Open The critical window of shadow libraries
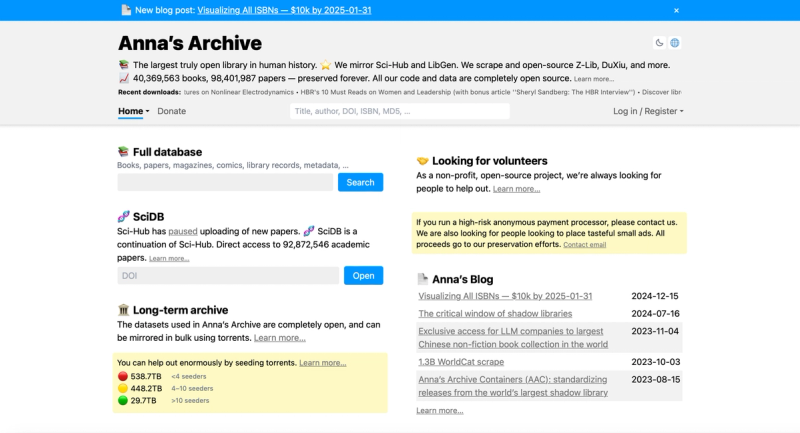This screenshot has height=433, width=800. pos(495,314)
